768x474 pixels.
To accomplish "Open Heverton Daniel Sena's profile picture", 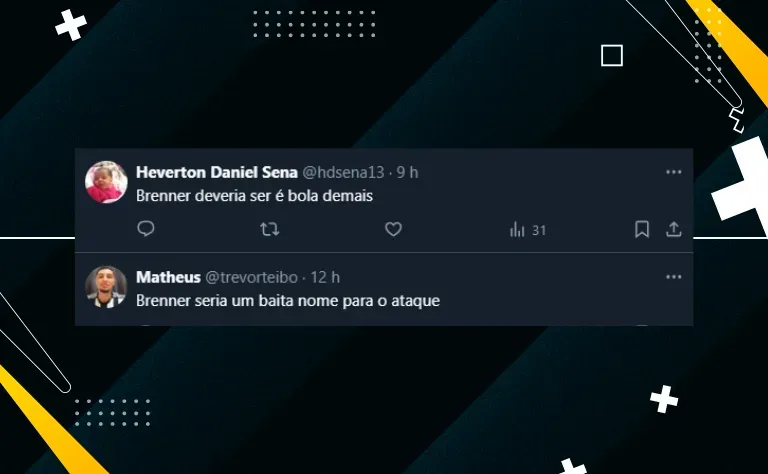I will coord(106,182).
